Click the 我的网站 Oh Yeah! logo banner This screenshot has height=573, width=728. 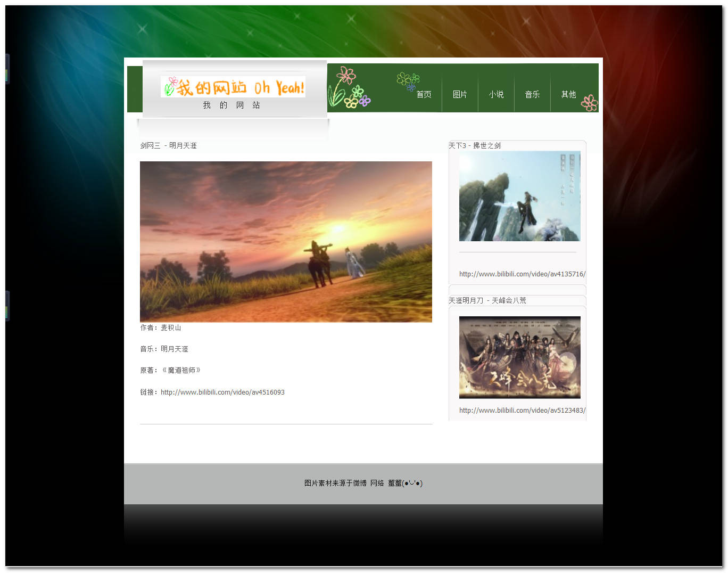tap(233, 87)
